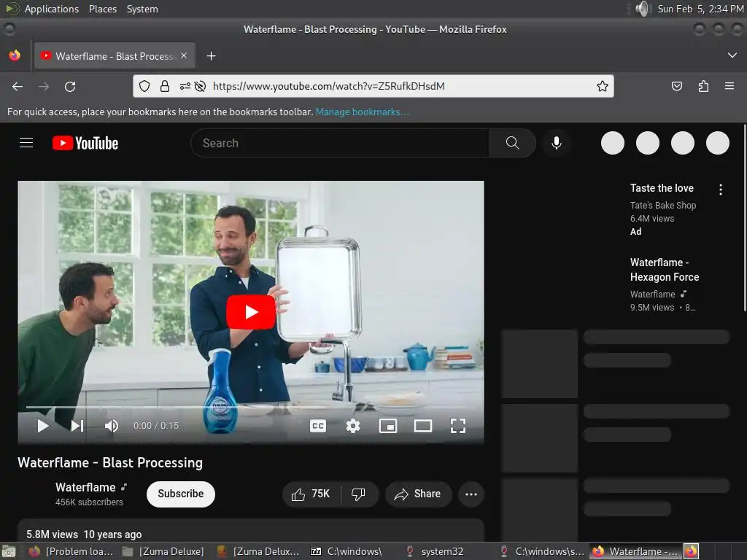Reload the current page
The image size is (747, 560).
point(70,86)
